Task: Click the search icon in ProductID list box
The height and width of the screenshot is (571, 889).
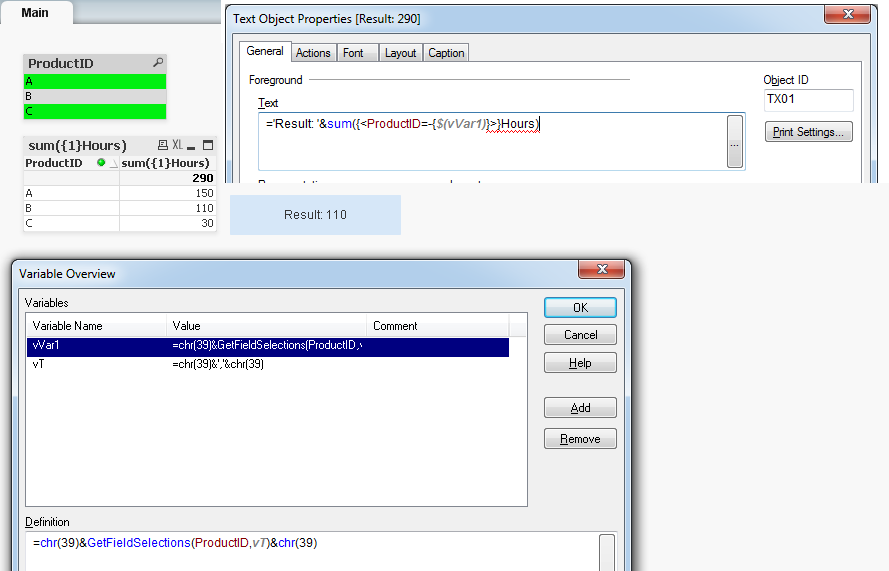Action: point(157,63)
